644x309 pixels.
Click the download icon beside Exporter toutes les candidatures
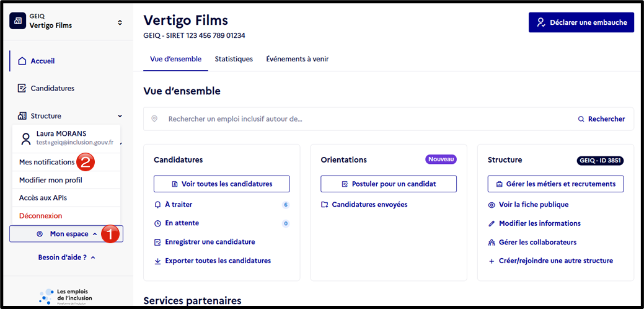coord(157,261)
